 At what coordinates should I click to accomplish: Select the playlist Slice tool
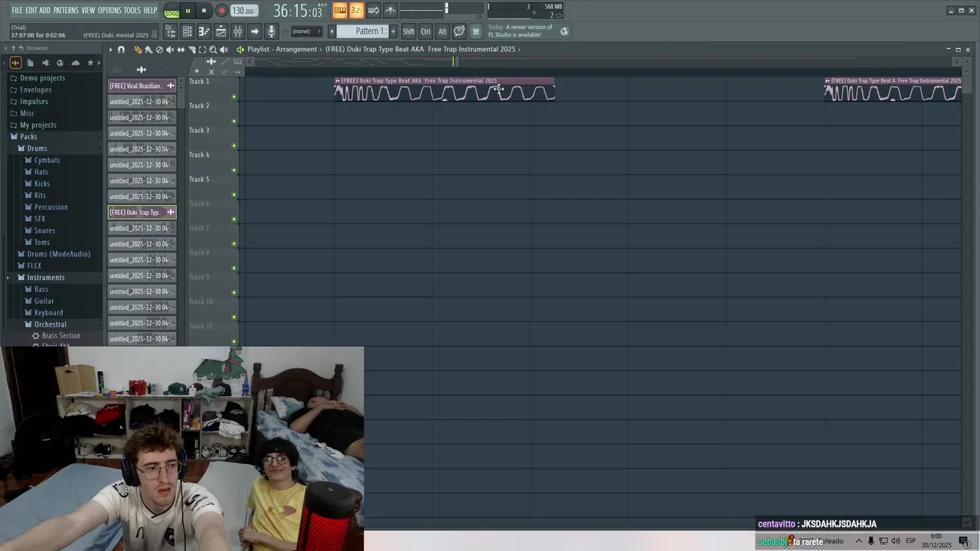point(191,49)
